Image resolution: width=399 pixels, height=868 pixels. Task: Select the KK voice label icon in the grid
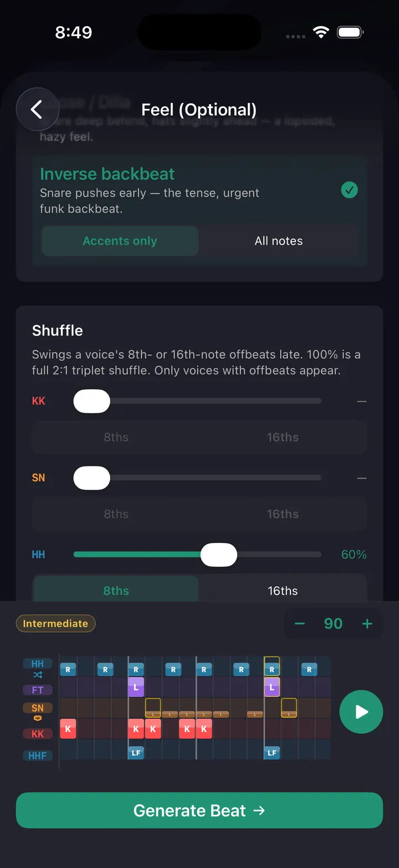(x=37, y=733)
